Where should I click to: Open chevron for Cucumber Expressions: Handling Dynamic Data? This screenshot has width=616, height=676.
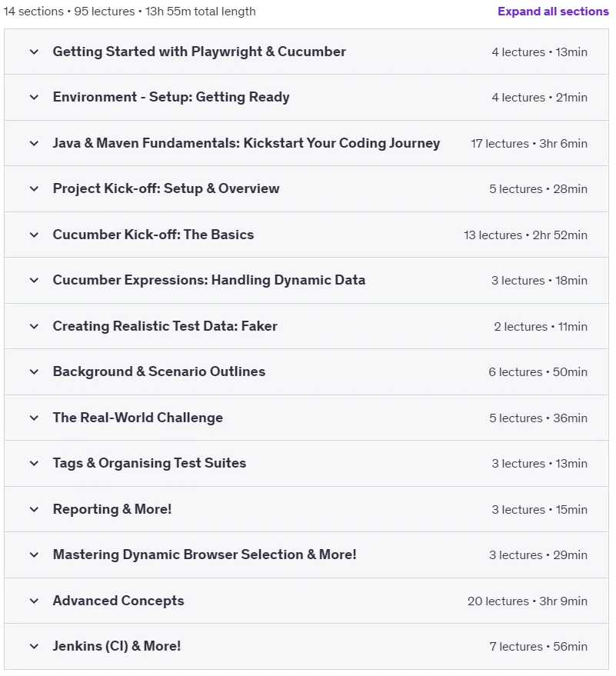[34, 280]
